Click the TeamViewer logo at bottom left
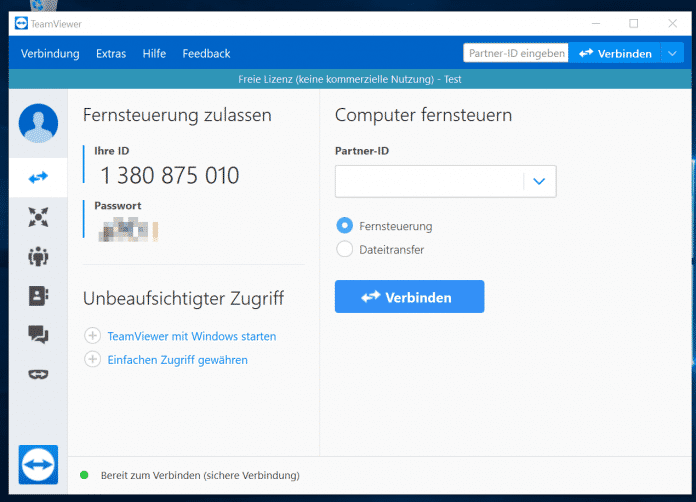696x502 pixels. point(38,465)
